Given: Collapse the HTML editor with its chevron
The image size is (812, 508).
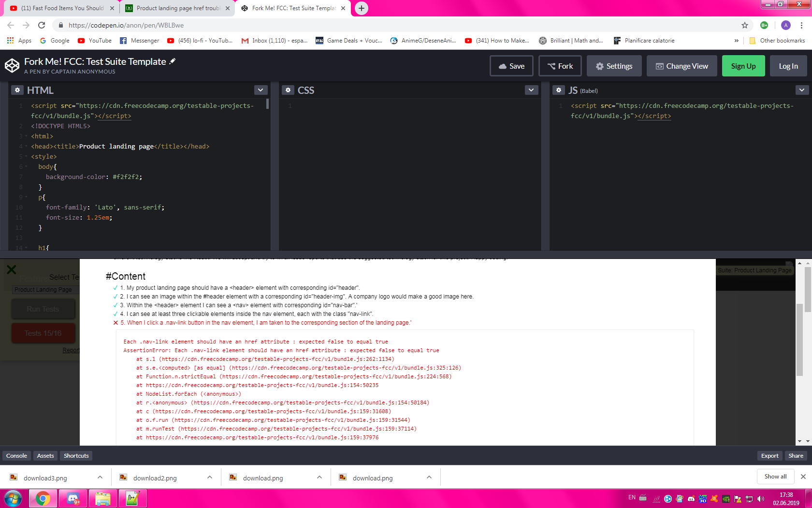Looking at the screenshot, I should [x=260, y=90].
